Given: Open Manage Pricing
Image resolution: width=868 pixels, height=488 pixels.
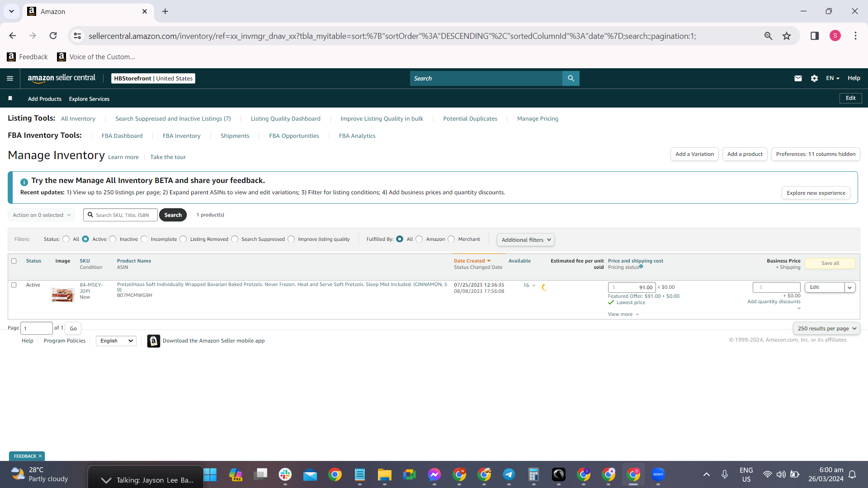Looking at the screenshot, I should pos(538,119).
